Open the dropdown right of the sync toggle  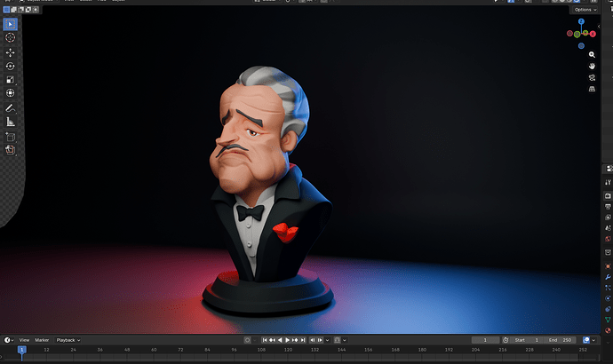click(345, 340)
